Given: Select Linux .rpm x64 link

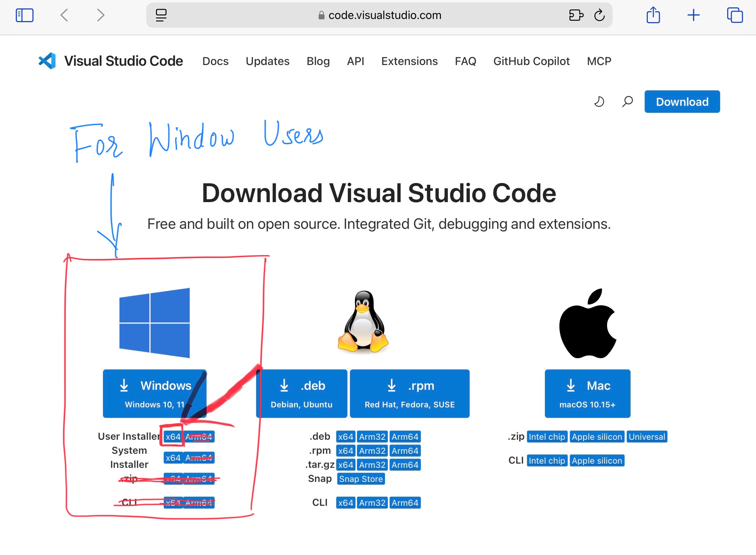Looking at the screenshot, I should 346,451.
